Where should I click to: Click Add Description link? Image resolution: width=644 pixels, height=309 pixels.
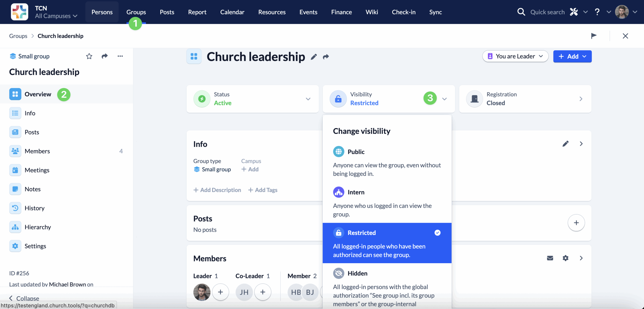point(217,190)
